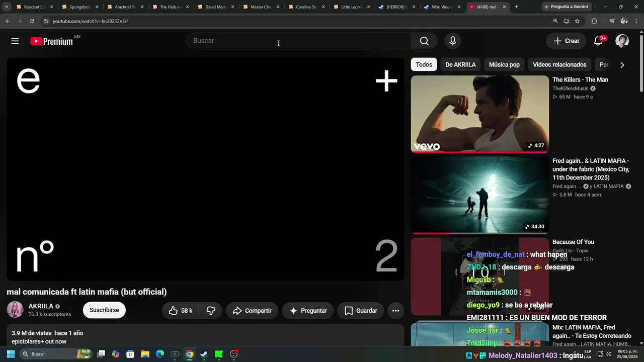This screenshot has width=644, height=362.
Task: Click the Windows taskbar search box
Action: click(x=56, y=354)
